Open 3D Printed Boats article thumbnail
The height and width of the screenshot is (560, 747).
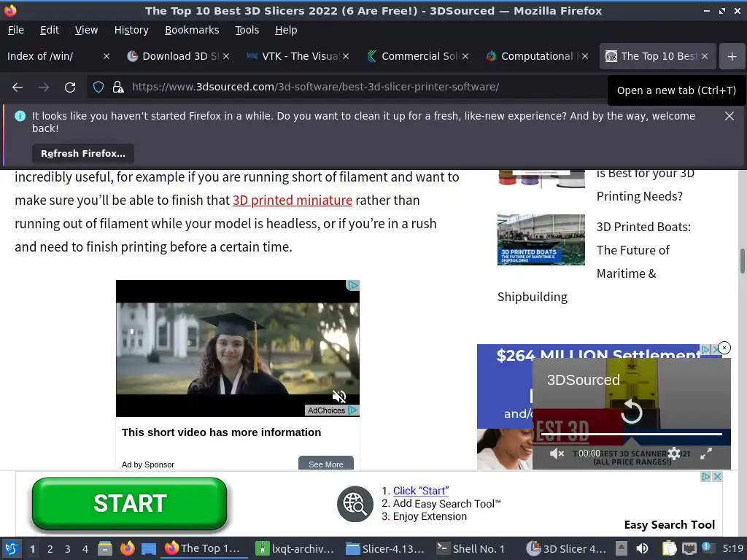point(541,239)
